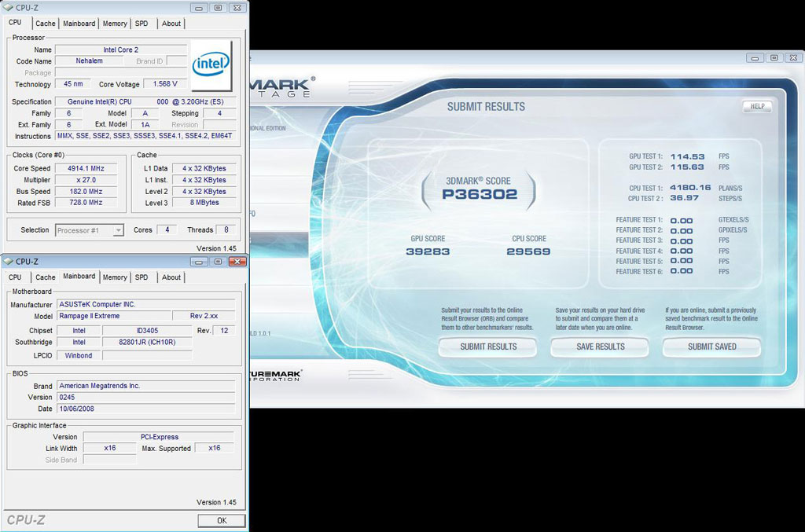Click the processor name Intel Core 2
This screenshot has width=805, height=532.
click(120, 50)
